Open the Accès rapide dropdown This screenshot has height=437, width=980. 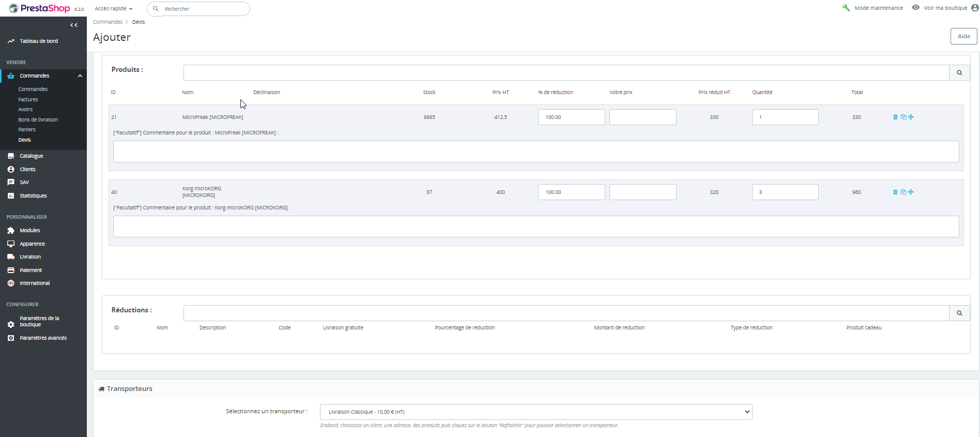[114, 9]
